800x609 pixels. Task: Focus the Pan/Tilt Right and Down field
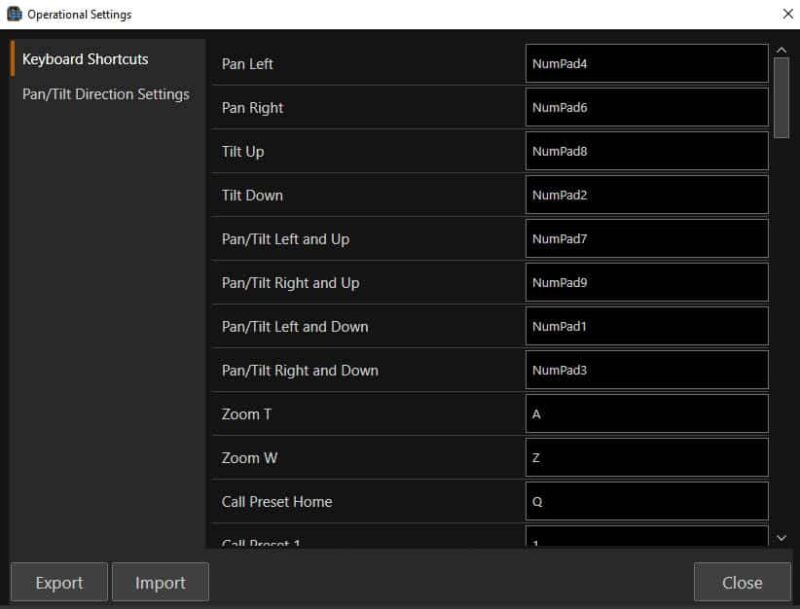tap(646, 370)
